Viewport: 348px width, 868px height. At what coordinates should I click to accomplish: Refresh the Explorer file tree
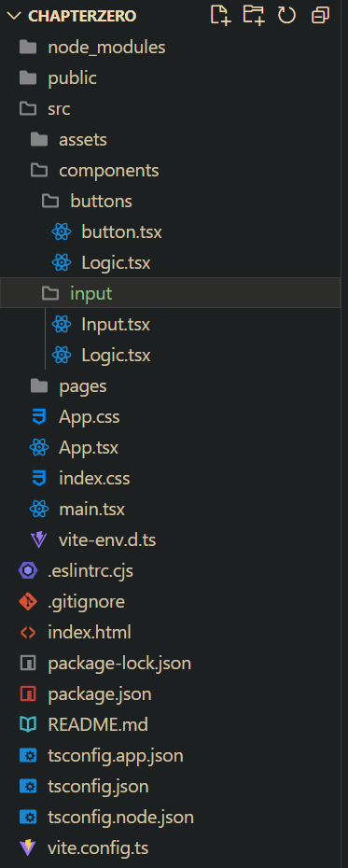click(286, 16)
